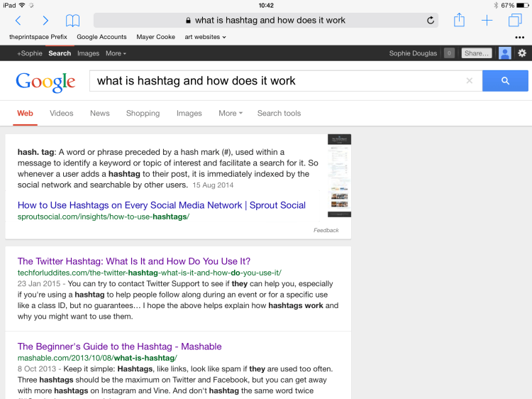Expand the More dropdown beside Images filter
Image resolution: width=532 pixels, height=399 pixels.
pyautogui.click(x=230, y=113)
